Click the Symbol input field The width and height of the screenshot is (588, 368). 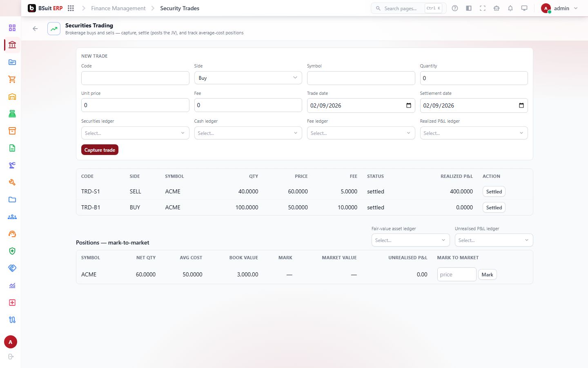361,78
